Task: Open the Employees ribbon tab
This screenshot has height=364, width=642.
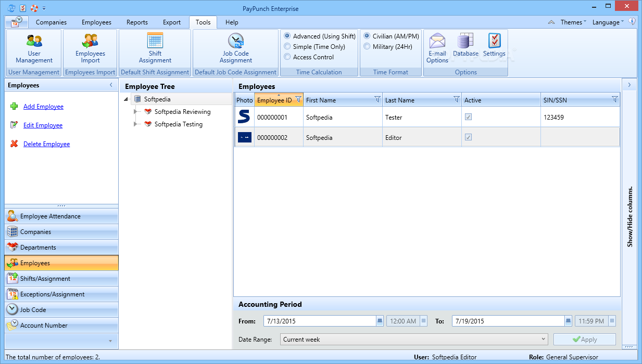Action: 96,22
